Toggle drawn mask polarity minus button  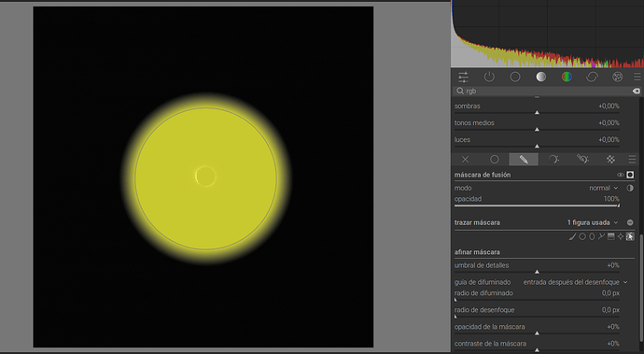[630, 222]
